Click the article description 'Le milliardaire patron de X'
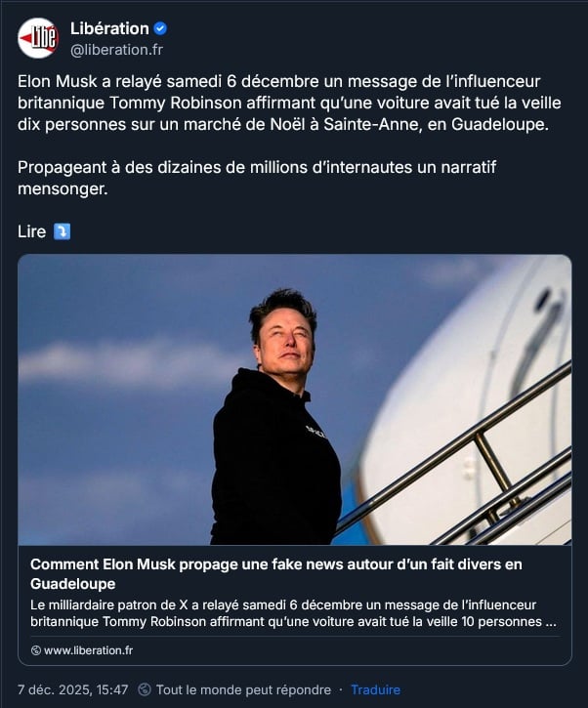 pyautogui.click(x=293, y=613)
